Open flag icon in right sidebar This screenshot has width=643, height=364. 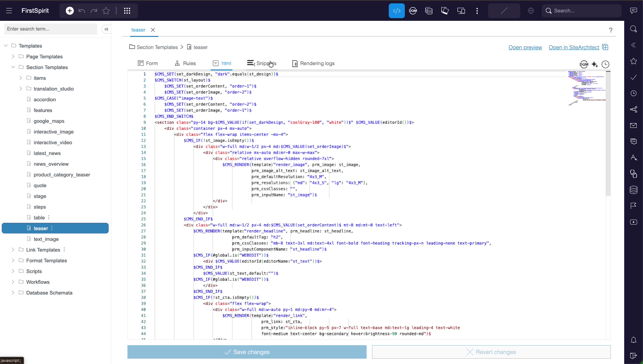click(x=633, y=206)
